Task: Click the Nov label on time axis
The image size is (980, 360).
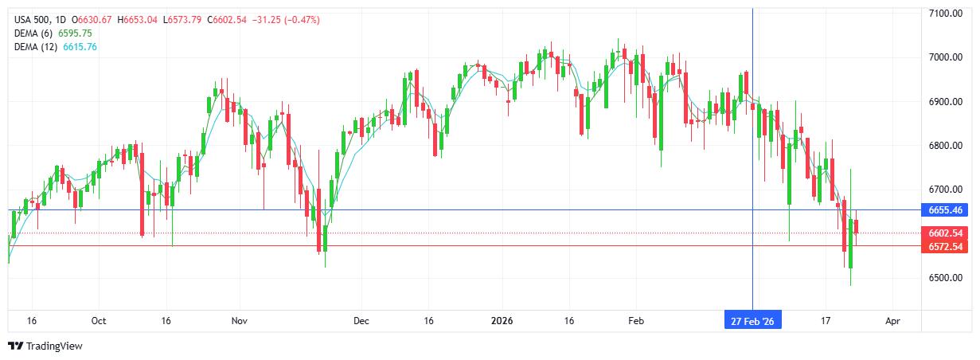Action: 240,321
